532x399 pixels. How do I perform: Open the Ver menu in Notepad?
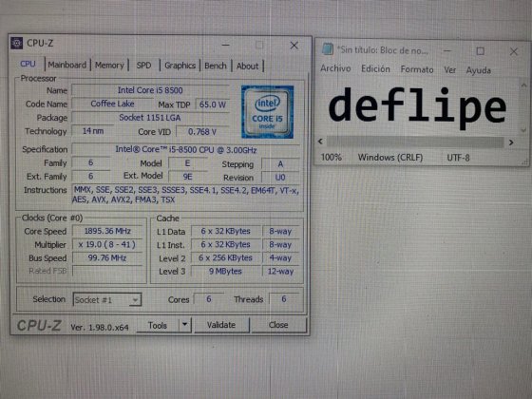click(450, 70)
